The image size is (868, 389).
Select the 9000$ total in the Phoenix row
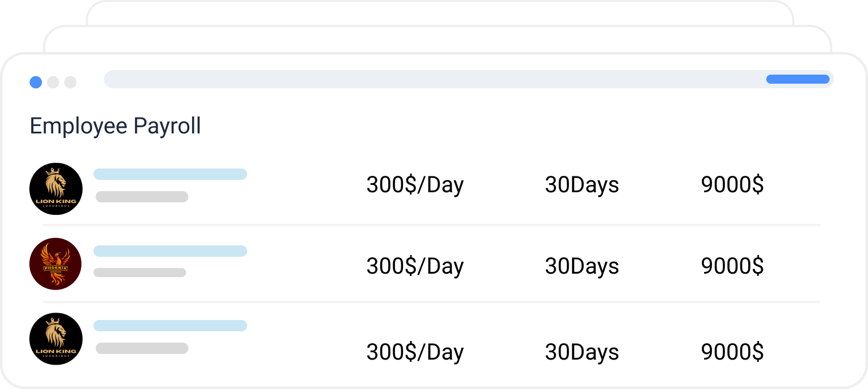click(732, 266)
